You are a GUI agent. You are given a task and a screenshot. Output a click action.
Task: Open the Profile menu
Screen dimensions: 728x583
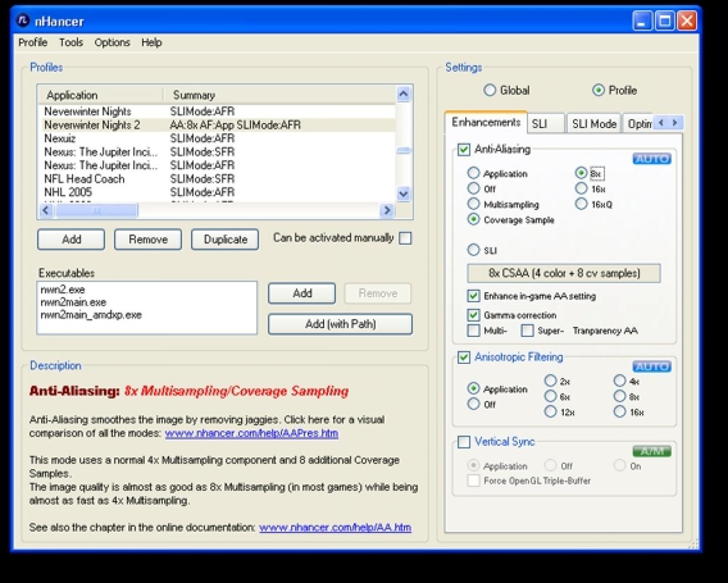tap(32, 43)
